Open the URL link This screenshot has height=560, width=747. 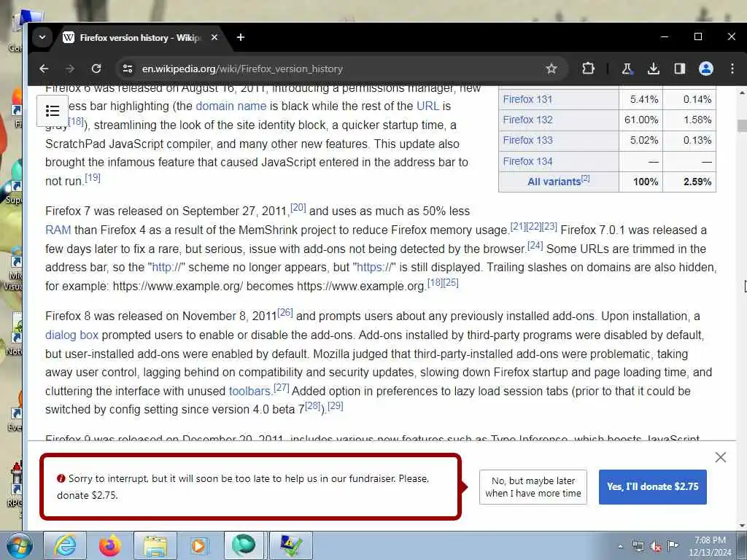[x=427, y=106]
